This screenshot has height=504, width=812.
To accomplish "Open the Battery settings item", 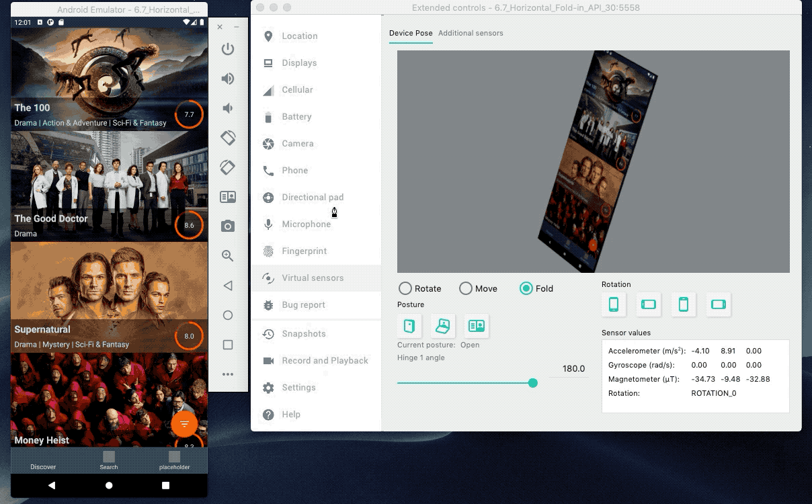I will pos(296,117).
